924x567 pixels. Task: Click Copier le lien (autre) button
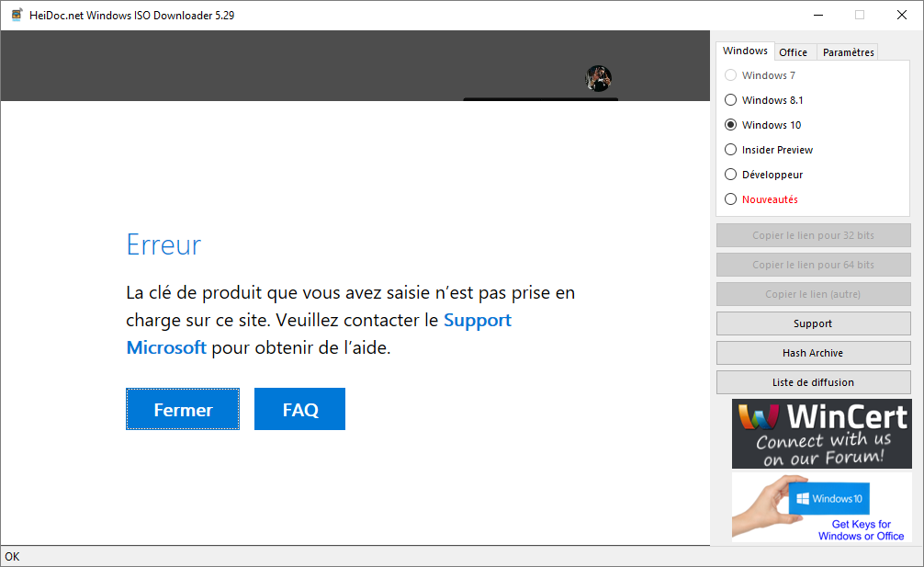pos(813,294)
